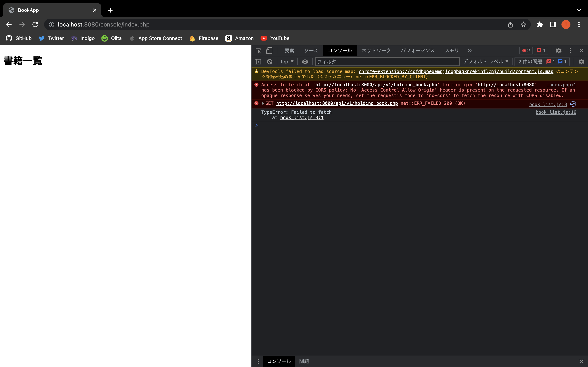Image resolution: width=588 pixels, height=367 pixels.
Task: Open console settings gear icon
Action: click(581, 62)
